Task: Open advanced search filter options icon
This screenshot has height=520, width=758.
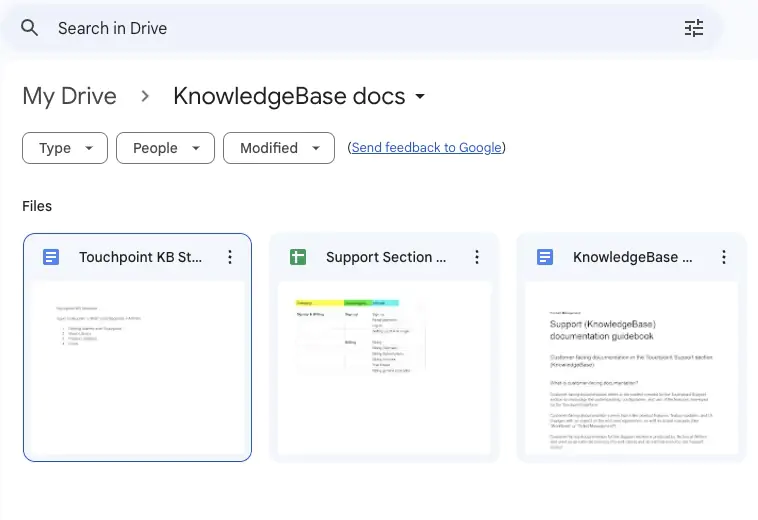Action: coord(694,28)
